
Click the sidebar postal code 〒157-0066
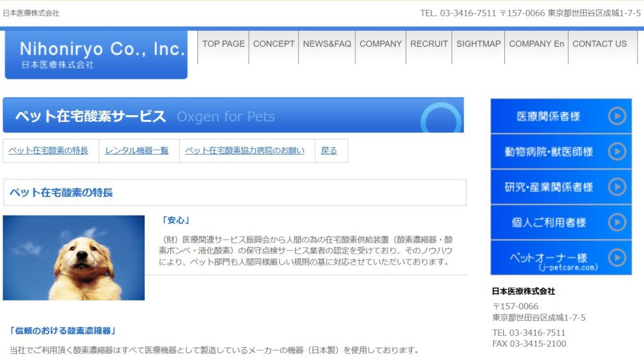pos(516,307)
